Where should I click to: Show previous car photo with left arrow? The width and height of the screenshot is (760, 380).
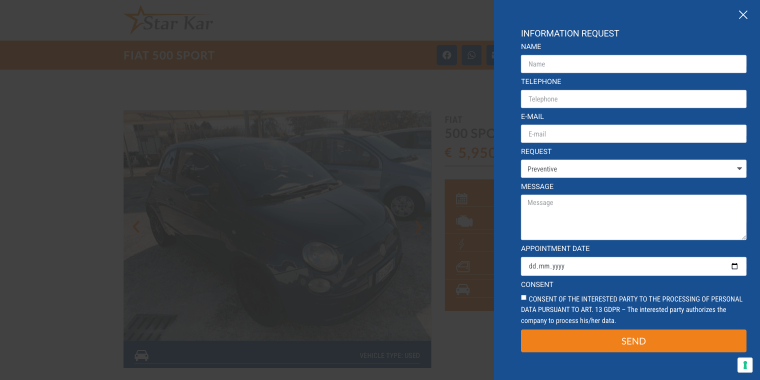click(136, 226)
